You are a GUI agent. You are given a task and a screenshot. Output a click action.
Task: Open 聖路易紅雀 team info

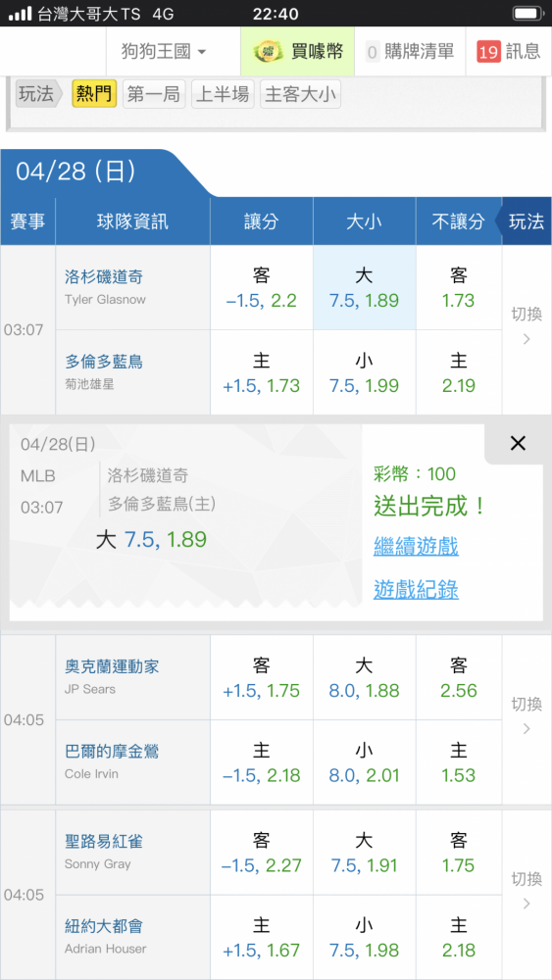104,841
